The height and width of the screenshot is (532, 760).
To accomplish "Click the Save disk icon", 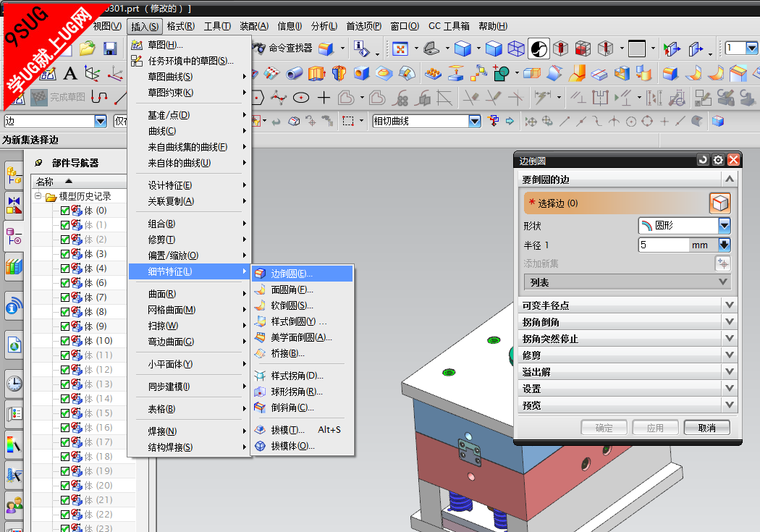I will coord(110,48).
